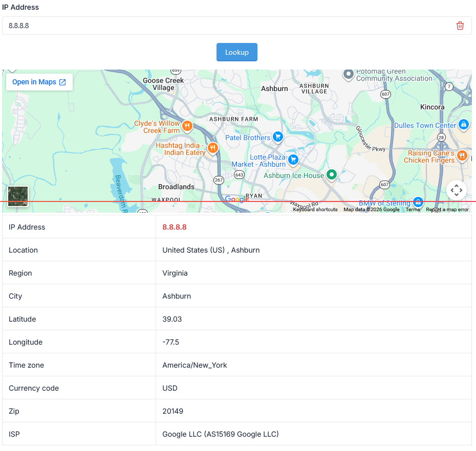
Task: Click the 'Patel Brothers' map label text
Action: click(248, 138)
